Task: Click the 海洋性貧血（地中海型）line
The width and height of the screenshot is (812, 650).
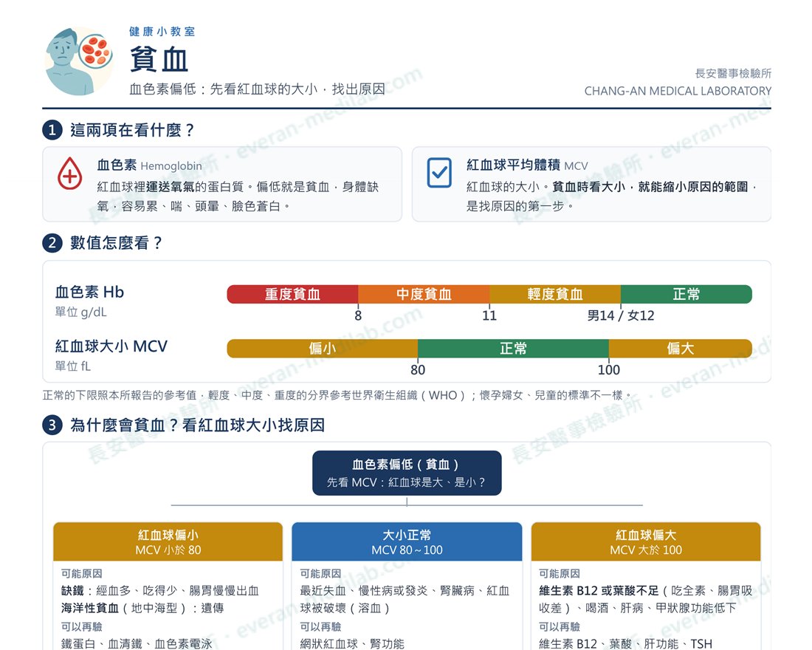Action: click(x=142, y=608)
